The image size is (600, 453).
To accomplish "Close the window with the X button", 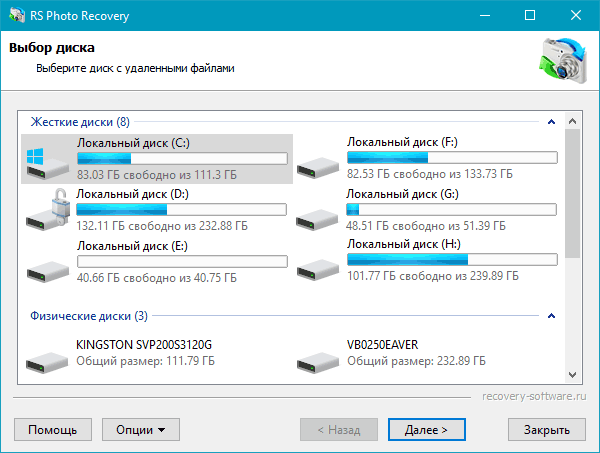I will point(576,15).
